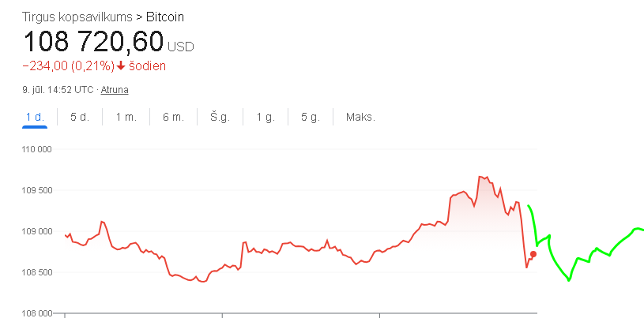Viewport: 644px width, 318px height.
Task: Select the 1 d. time range tab
Action: 35,118
